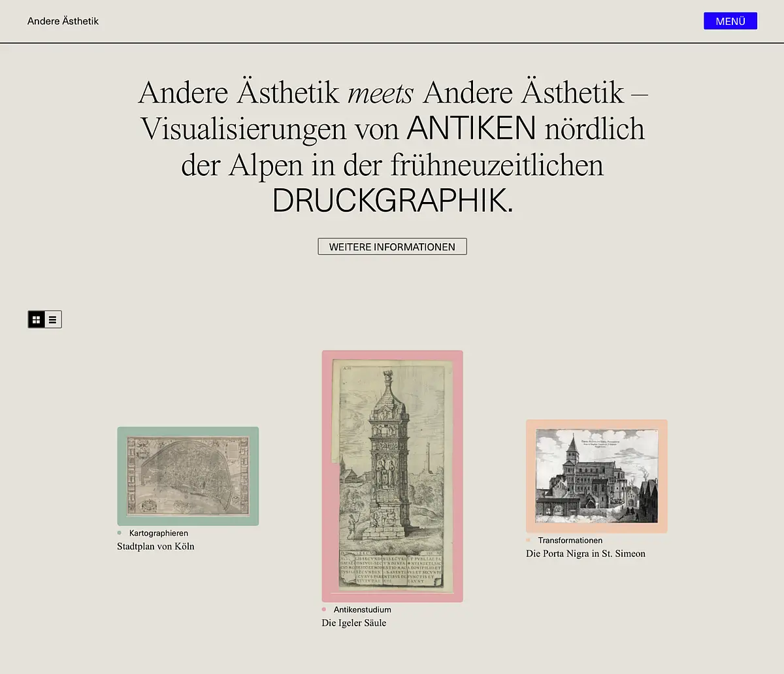
Task: Switch to grid view icon
Action: pos(37,319)
